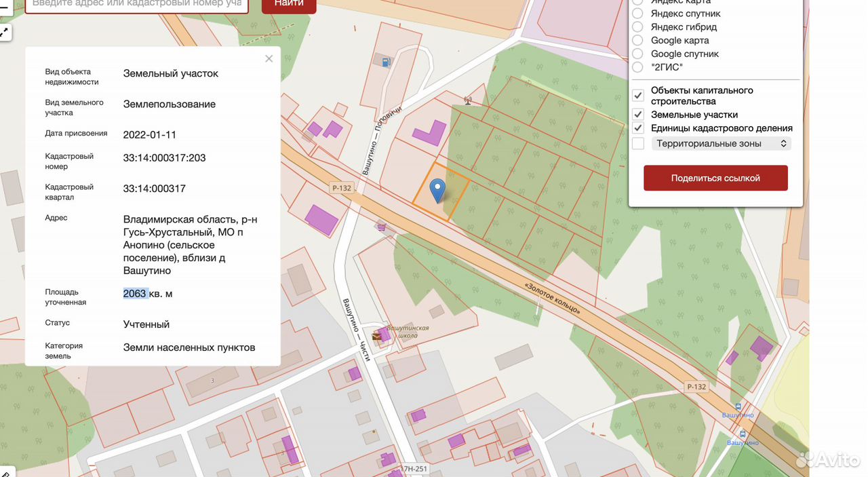Click the post office envelope icon
This screenshot has height=477, width=868.
click(x=376, y=336)
